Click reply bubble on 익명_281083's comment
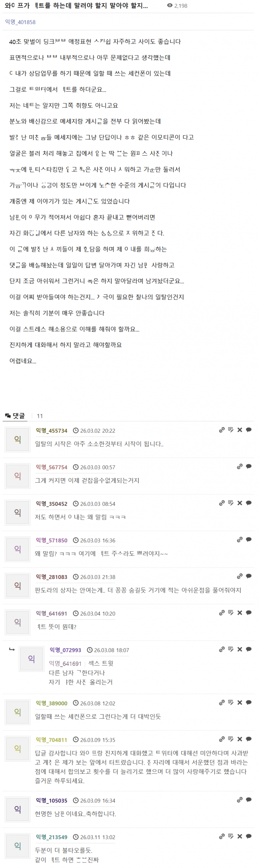This screenshot has width=259, height=868. (x=249, y=576)
